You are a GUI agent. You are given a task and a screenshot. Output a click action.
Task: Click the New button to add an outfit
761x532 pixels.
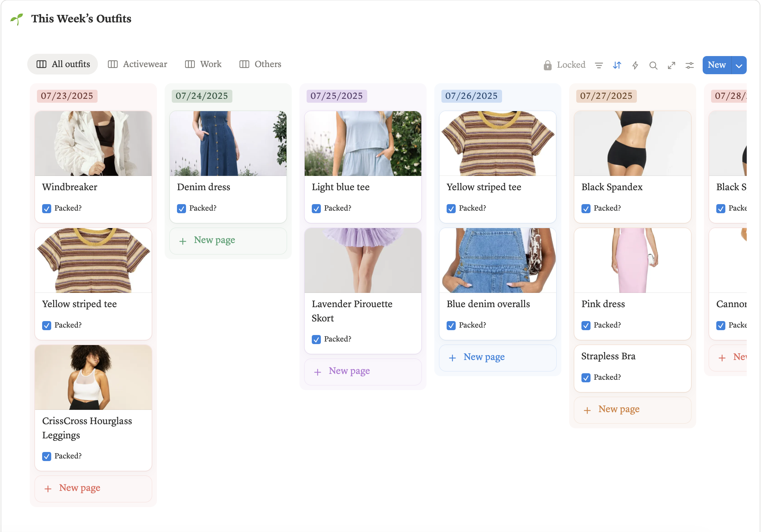coord(717,65)
